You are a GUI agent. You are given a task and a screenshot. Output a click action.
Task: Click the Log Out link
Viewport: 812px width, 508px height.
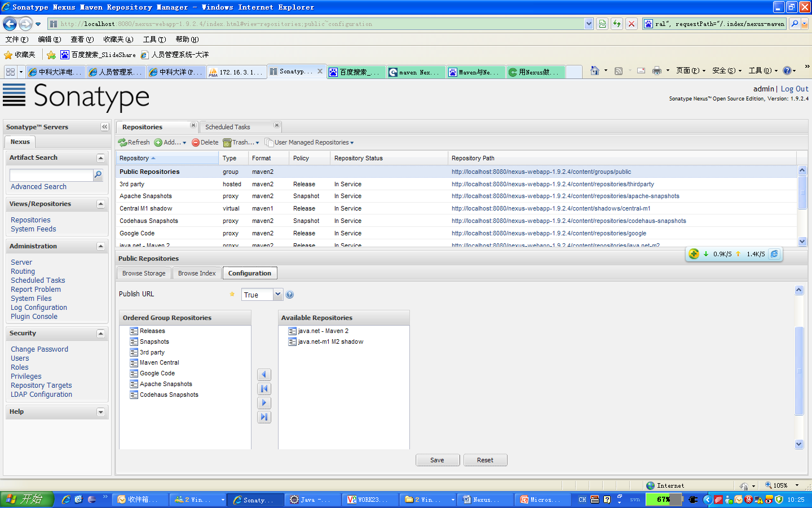pyautogui.click(x=795, y=89)
